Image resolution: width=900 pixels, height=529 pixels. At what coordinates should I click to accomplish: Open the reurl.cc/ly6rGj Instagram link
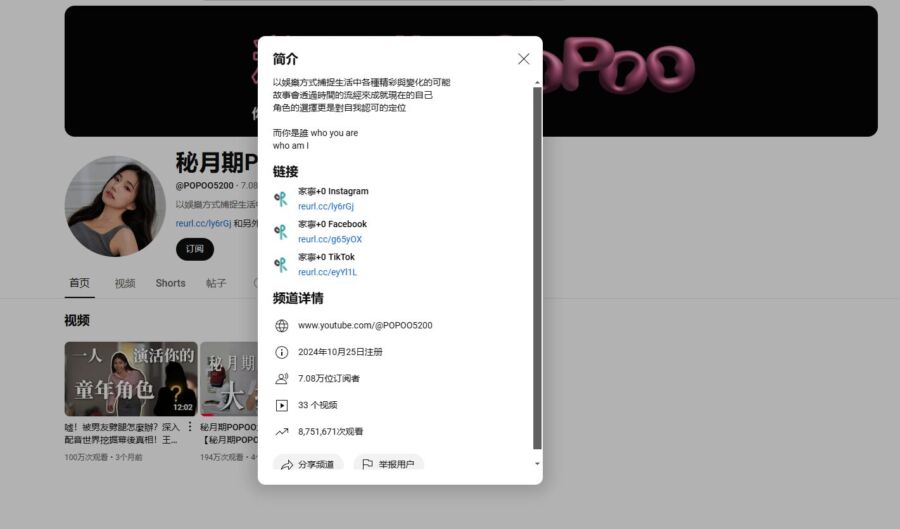[326, 207]
